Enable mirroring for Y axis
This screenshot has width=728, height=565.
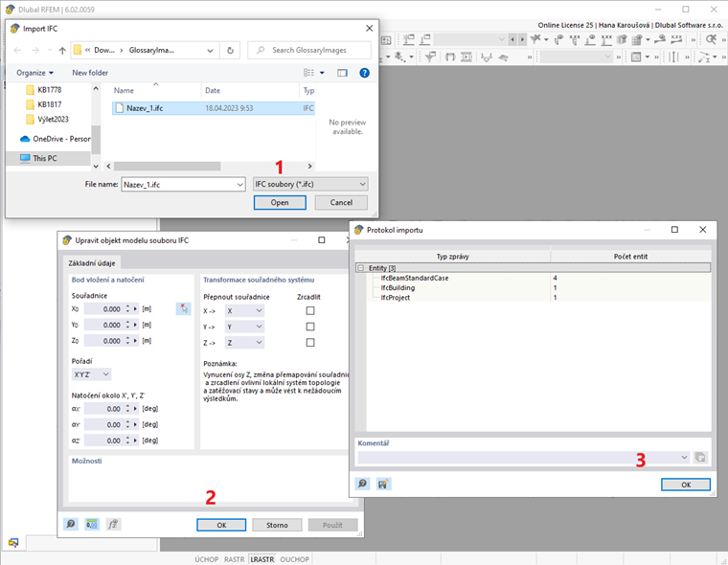310,327
